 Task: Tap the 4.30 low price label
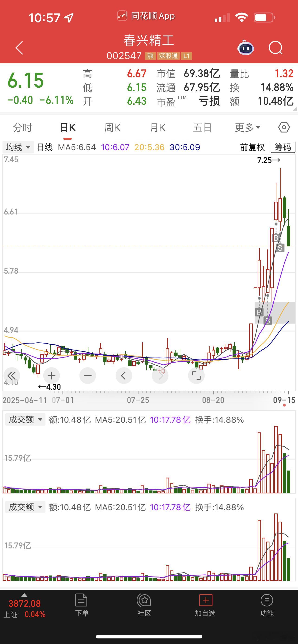49,387
